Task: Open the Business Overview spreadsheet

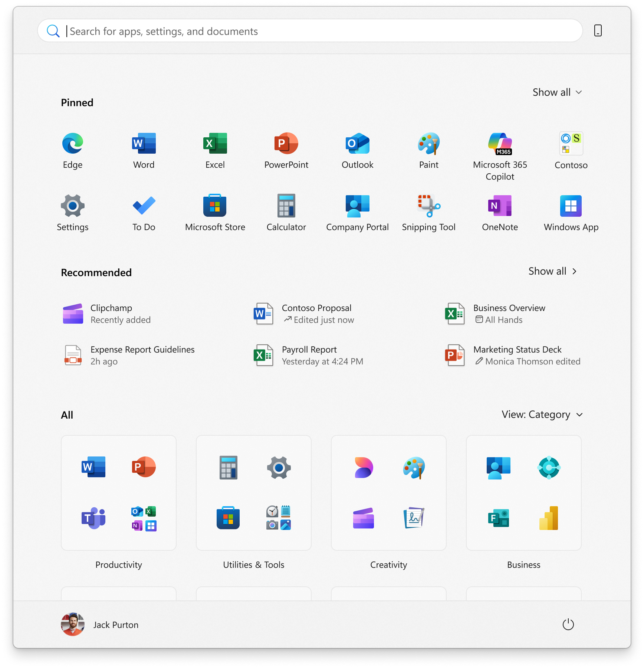Action: point(495,314)
